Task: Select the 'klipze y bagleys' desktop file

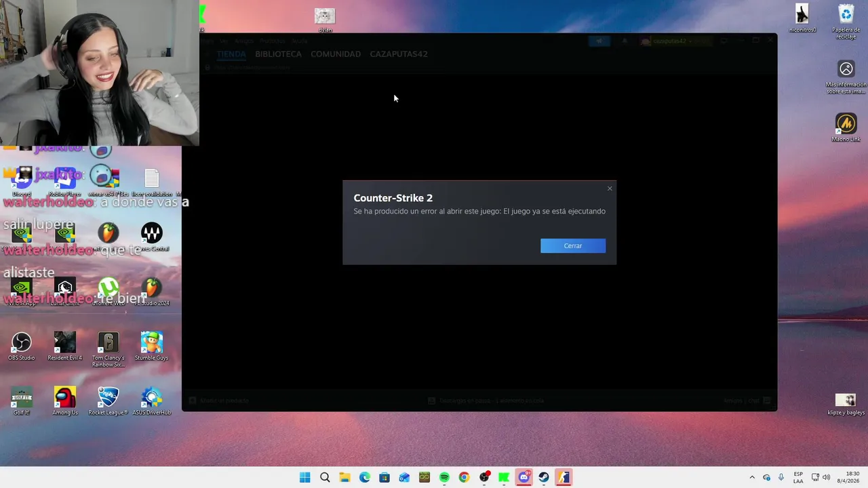Action: pyautogui.click(x=846, y=404)
